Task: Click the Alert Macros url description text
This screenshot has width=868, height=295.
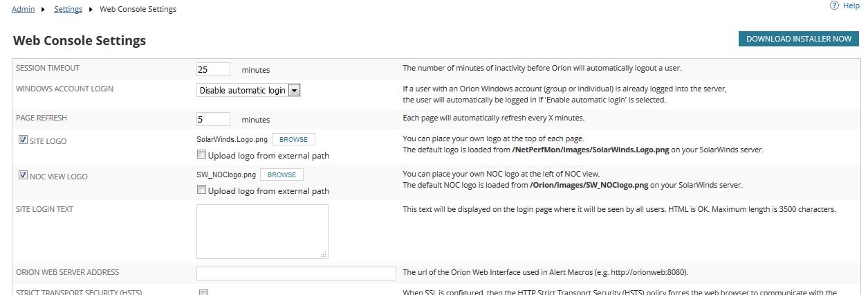Action: (x=545, y=272)
